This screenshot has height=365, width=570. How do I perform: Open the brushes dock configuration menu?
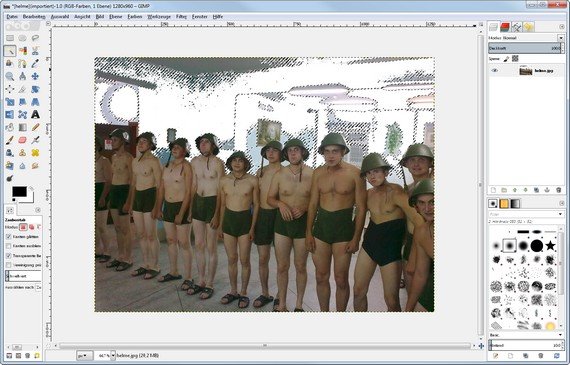click(x=562, y=203)
